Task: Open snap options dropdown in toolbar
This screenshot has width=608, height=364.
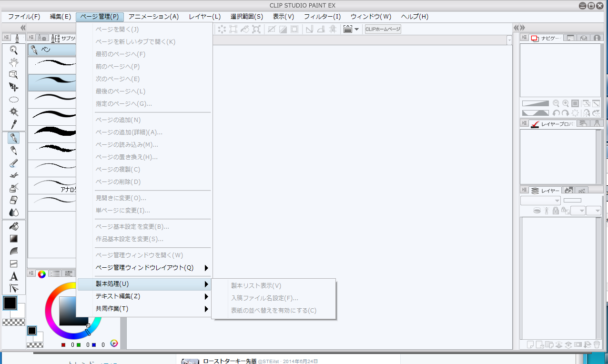Action: click(x=356, y=29)
